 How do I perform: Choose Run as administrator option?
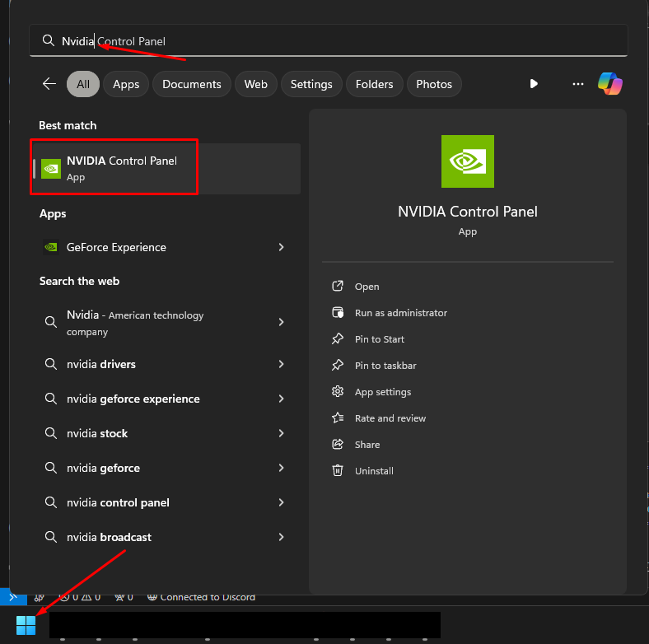[x=400, y=313]
